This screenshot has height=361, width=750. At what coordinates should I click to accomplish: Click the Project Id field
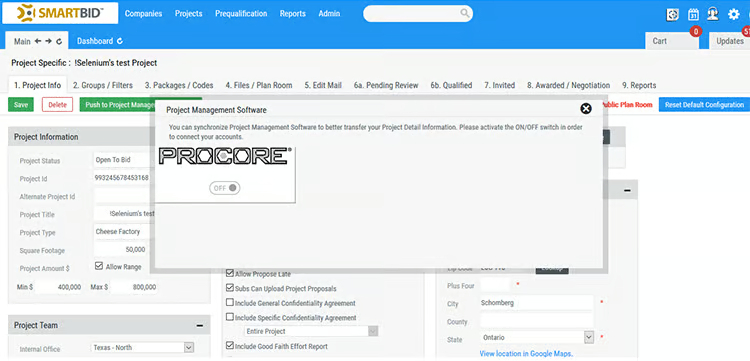click(x=124, y=178)
